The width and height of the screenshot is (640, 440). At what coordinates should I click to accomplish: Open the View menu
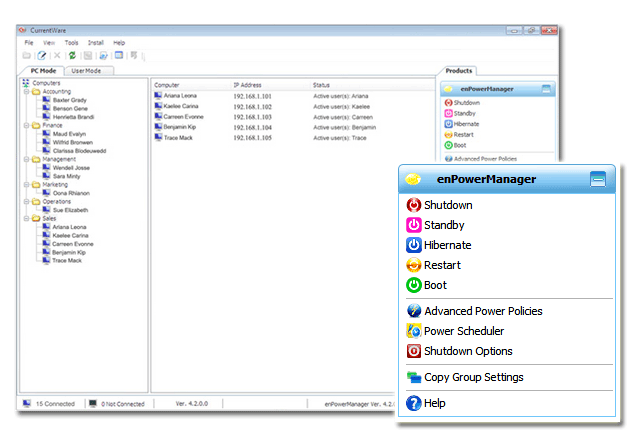click(x=49, y=42)
